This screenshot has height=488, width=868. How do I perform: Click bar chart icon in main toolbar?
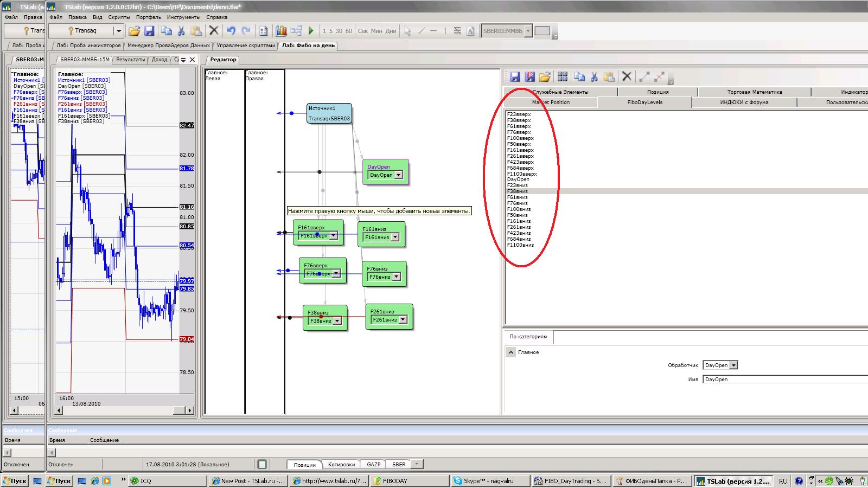click(x=281, y=31)
